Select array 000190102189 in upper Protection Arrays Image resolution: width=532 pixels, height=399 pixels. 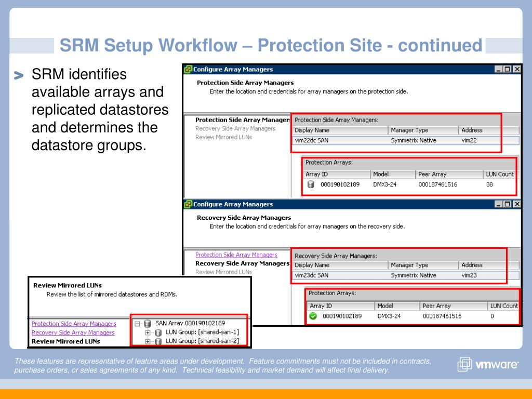(x=340, y=184)
